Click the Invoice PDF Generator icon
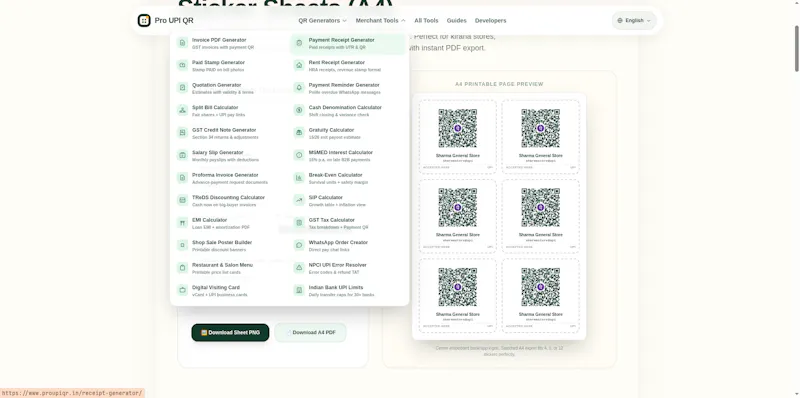The height and width of the screenshot is (398, 800). click(x=183, y=43)
